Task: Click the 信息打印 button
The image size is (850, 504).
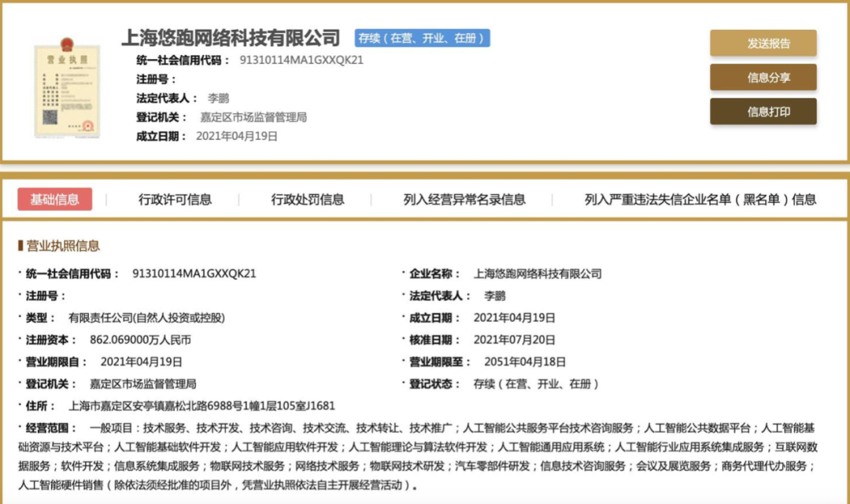Action: click(763, 112)
